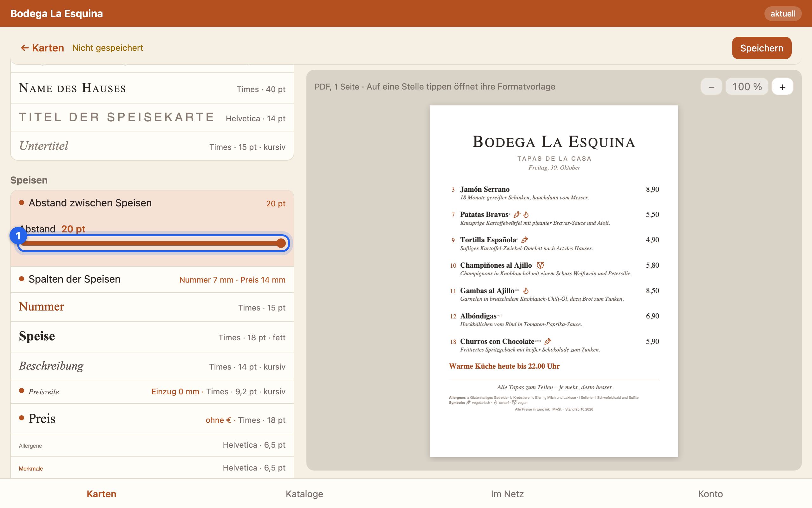
Task: Tap 'Tapas de la Casa' in the preview
Action: click(x=554, y=158)
